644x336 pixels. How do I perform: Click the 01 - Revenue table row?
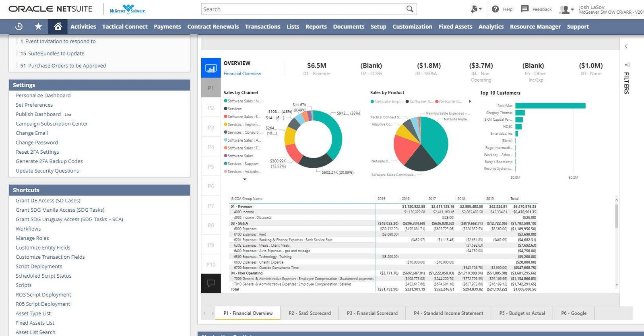tap(383, 206)
